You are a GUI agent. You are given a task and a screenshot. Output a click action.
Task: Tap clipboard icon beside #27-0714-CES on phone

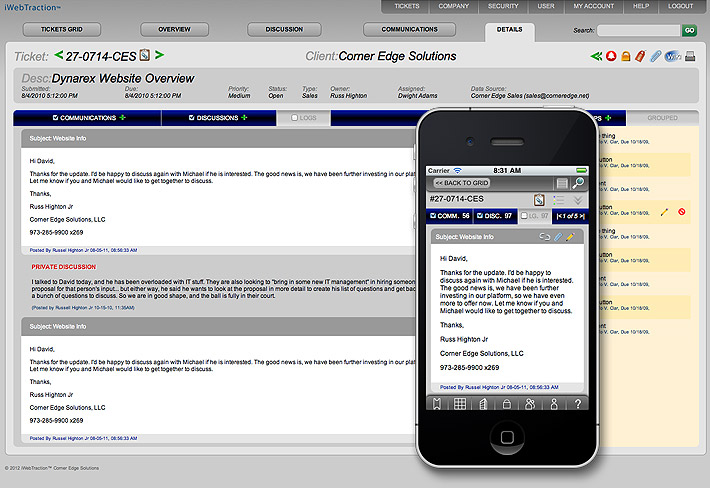539,200
